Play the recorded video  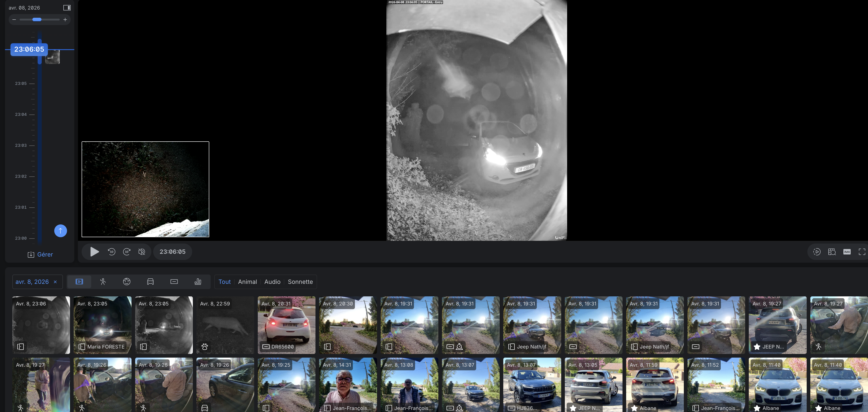[94, 252]
